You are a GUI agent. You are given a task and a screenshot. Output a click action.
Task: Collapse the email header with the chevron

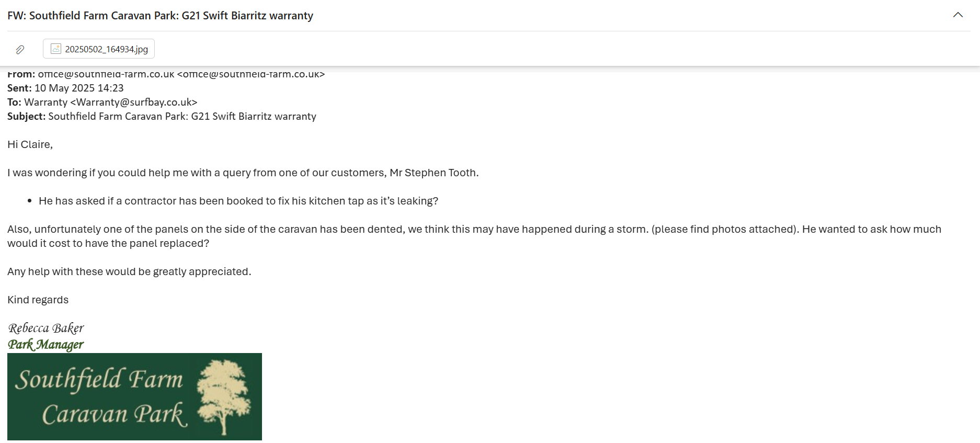pyautogui.click(x=958, y=15)
